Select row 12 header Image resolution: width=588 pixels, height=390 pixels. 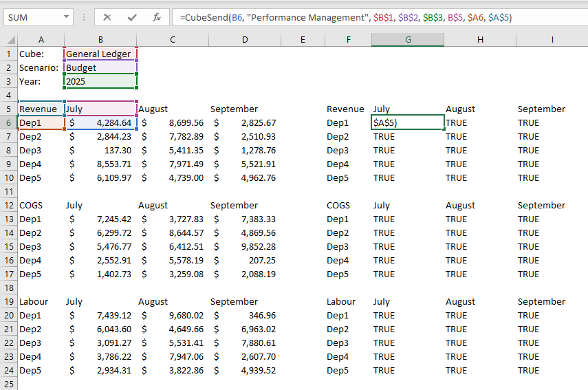pos(9,205)
